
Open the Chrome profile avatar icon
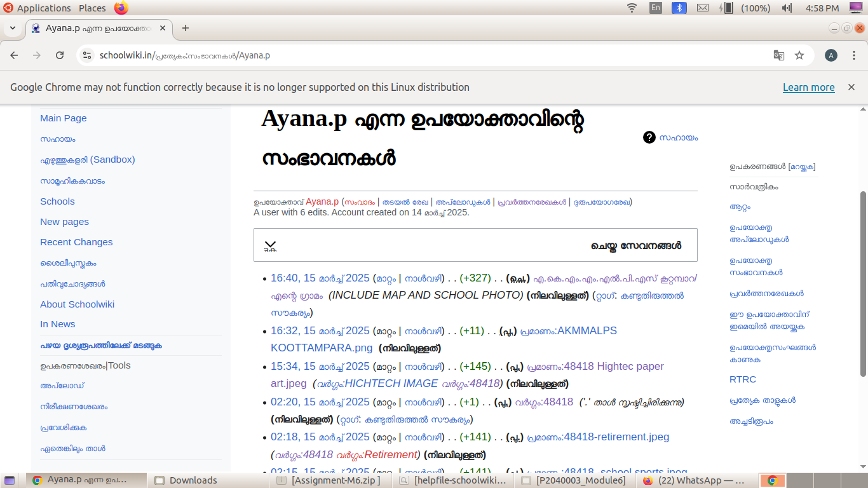click(x=831, y=55)
